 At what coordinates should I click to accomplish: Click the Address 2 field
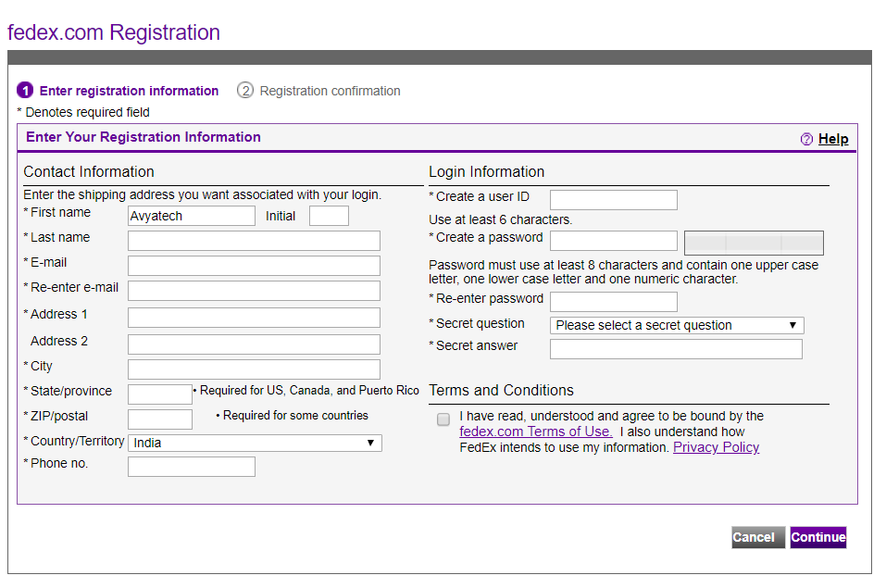(254, 344)
